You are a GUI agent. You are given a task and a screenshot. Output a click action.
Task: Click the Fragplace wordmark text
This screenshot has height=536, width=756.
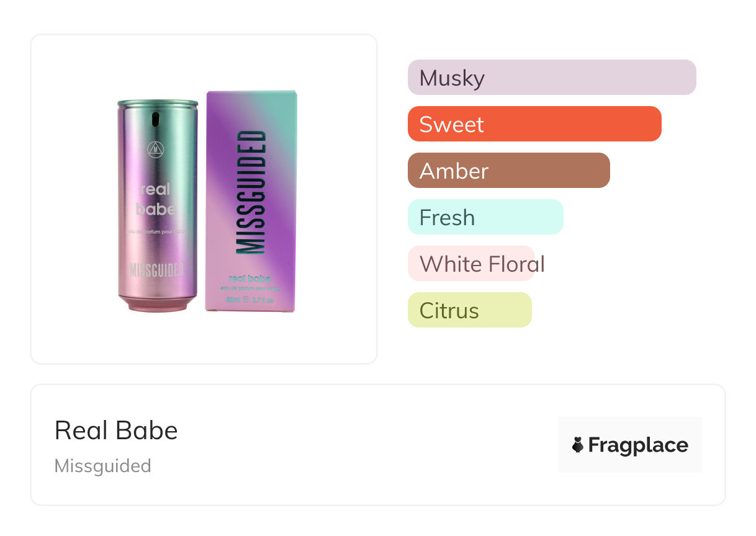click(638, 445)
